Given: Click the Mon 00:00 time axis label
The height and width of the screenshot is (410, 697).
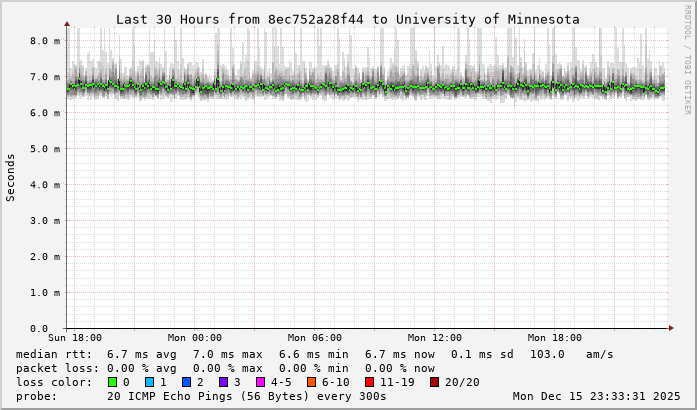Looking at the screenshot, I should 194,338.
